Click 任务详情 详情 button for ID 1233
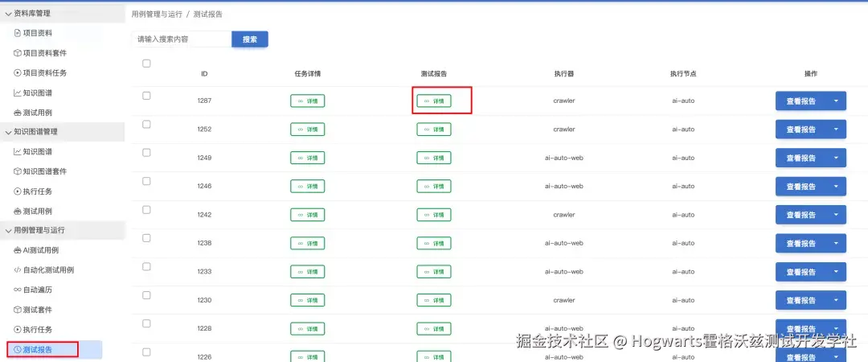 coord(308,272)
